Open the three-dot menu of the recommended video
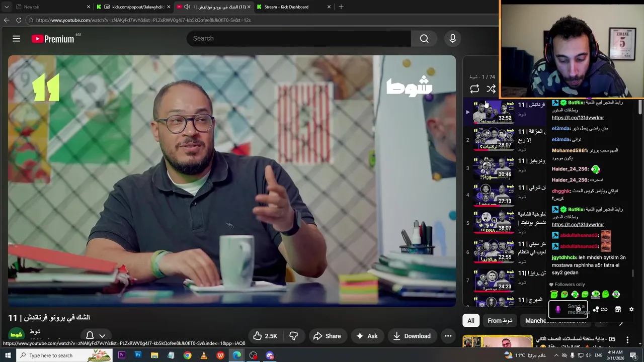 coord(627,340)
